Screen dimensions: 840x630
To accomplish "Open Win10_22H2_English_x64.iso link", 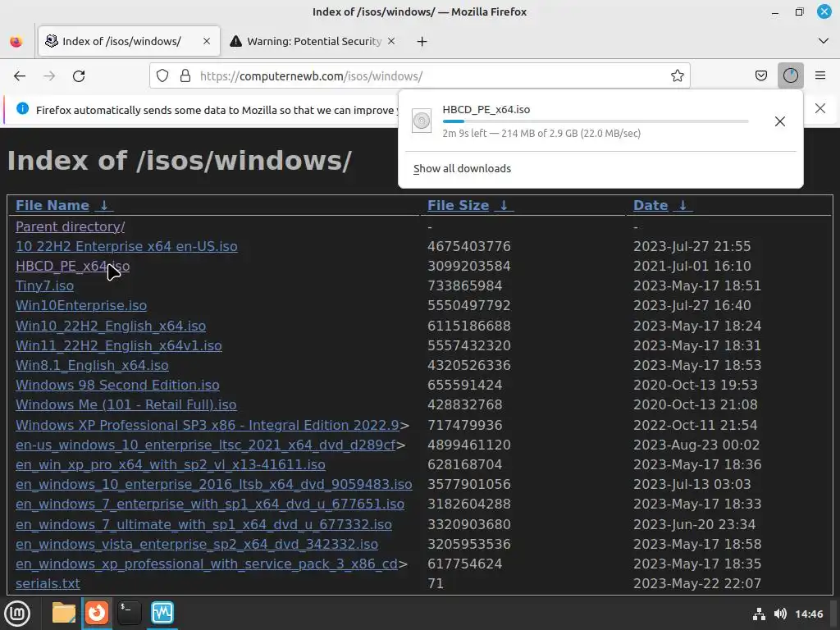I will coord(111,326).
